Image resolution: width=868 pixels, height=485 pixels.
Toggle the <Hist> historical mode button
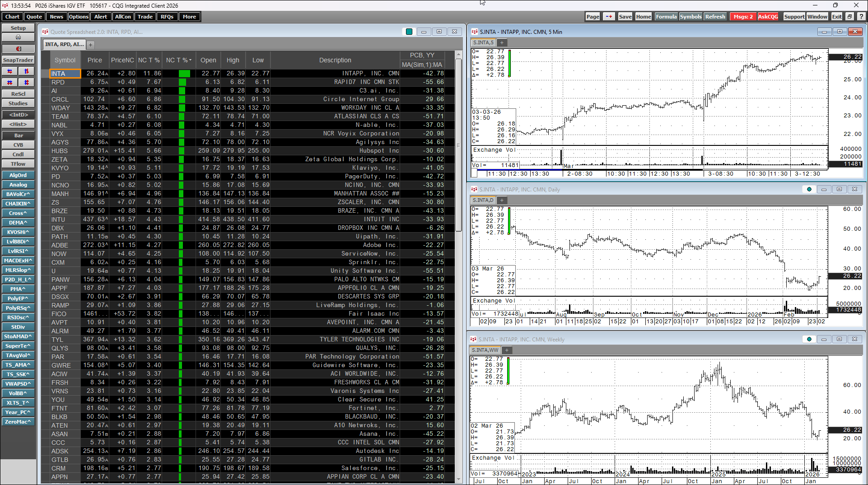coord(18,124)
